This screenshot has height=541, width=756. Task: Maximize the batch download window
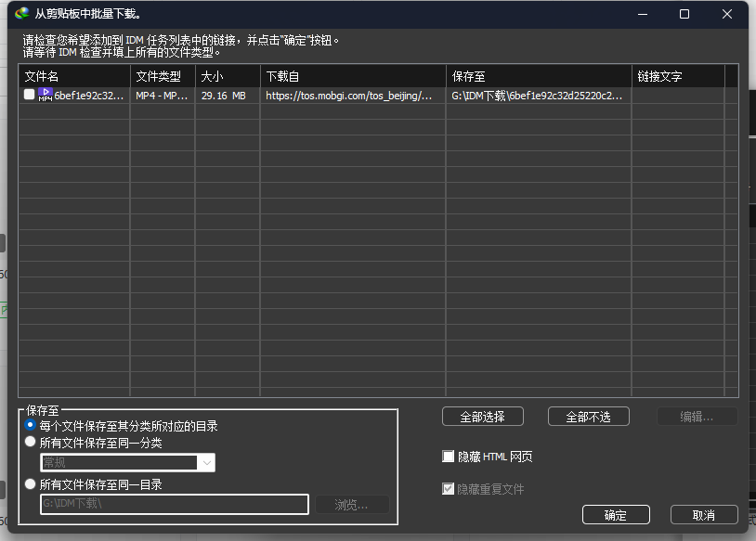click(x=684, y=14)
